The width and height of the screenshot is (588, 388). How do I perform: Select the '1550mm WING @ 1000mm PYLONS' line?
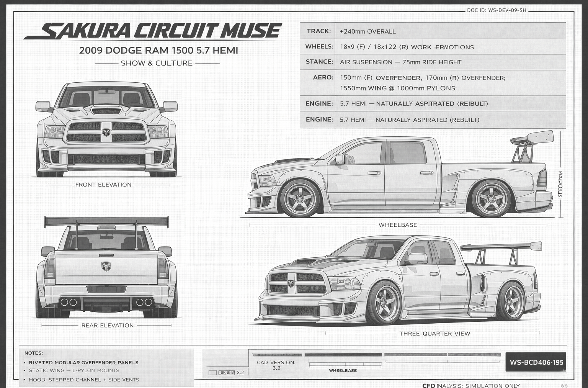398,88
